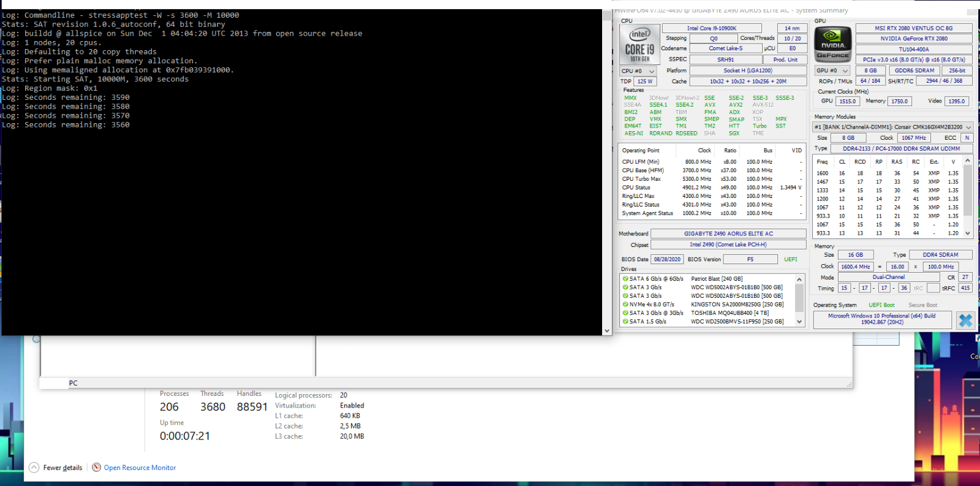
Task: Click the memory timings table scroll-up arrow
Action: click(968, 161)
